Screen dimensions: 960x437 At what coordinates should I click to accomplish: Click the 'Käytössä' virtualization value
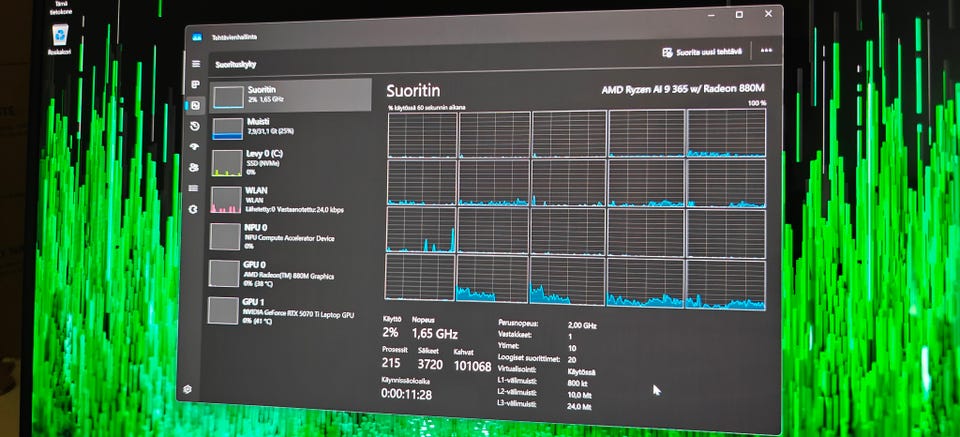click(x=582, y=372)
